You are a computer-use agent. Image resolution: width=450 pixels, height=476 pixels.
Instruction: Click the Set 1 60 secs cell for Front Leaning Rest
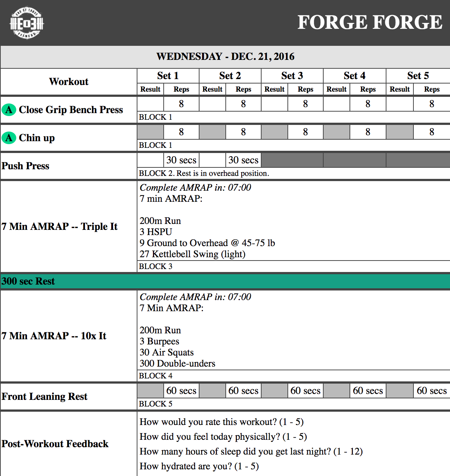181,391
